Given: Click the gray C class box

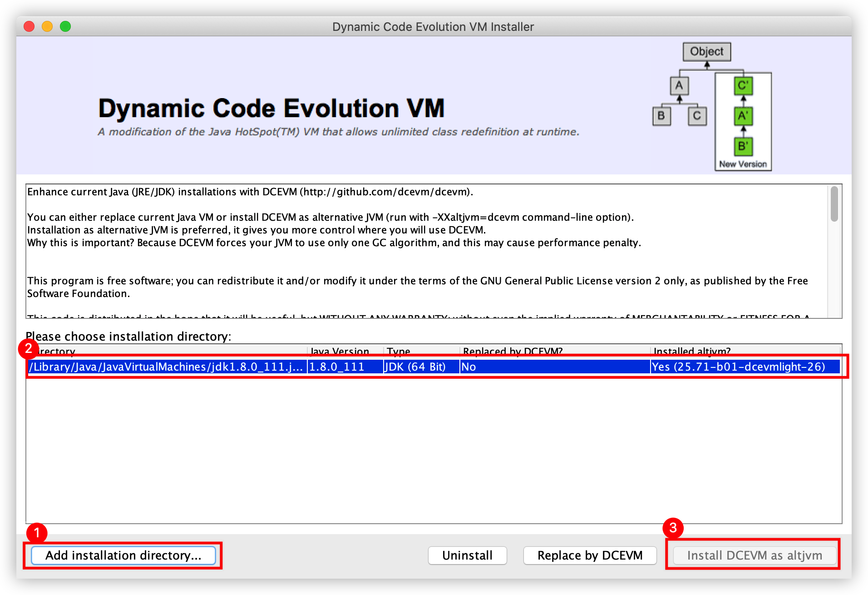Looking at the screenshot, I should (x=697, y=116).
